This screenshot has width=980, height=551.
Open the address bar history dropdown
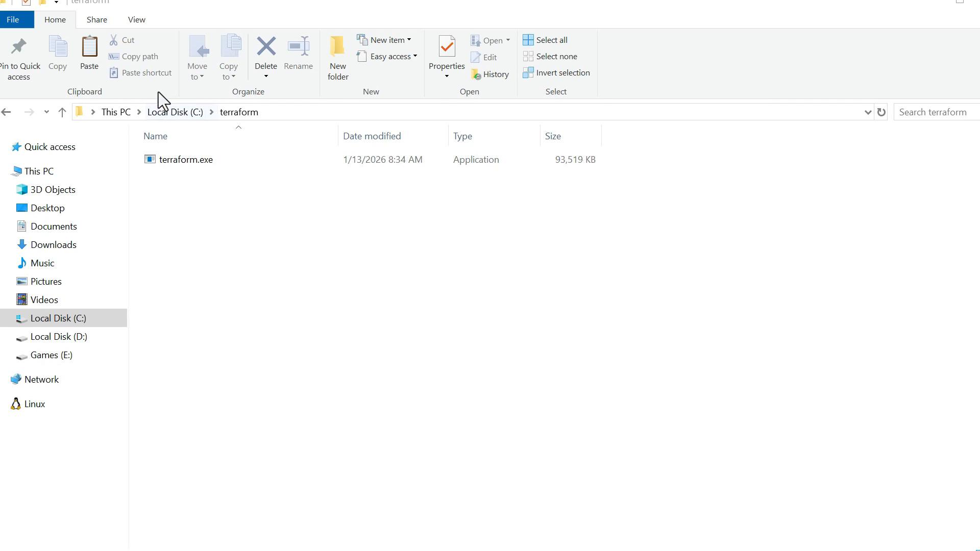tap(868, 112)
